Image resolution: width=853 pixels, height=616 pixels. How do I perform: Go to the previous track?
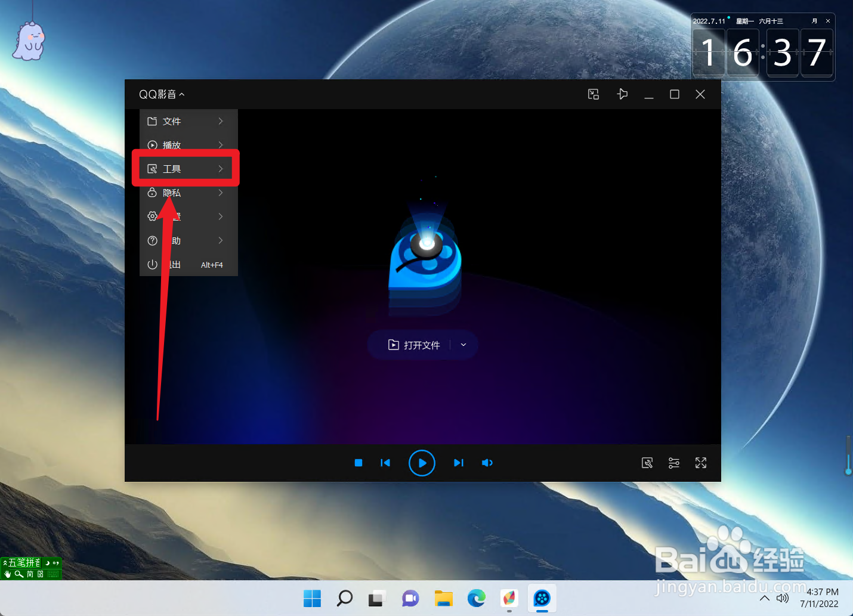click(x=385, y=463)
